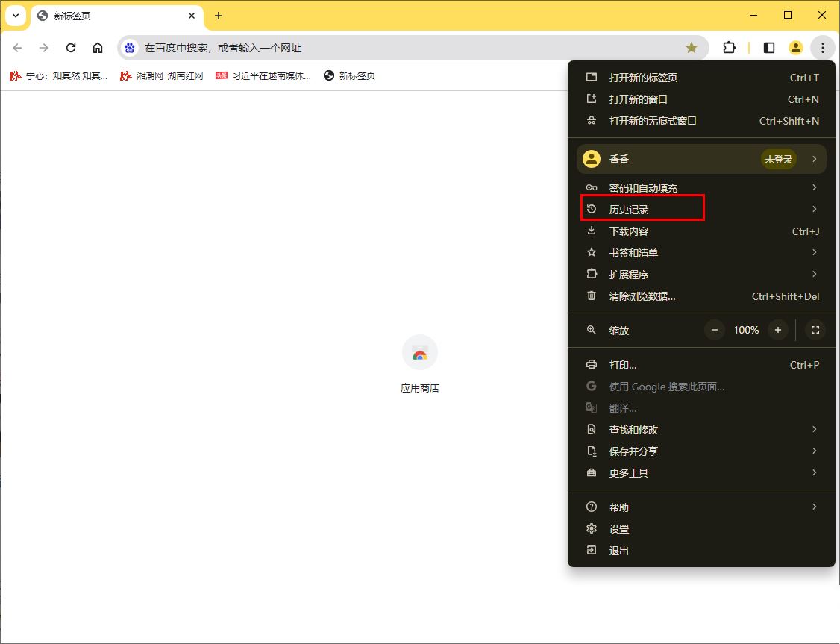Open 密码和自动填充 menu entry
The image size is (840, 644).
click(701, 187)
